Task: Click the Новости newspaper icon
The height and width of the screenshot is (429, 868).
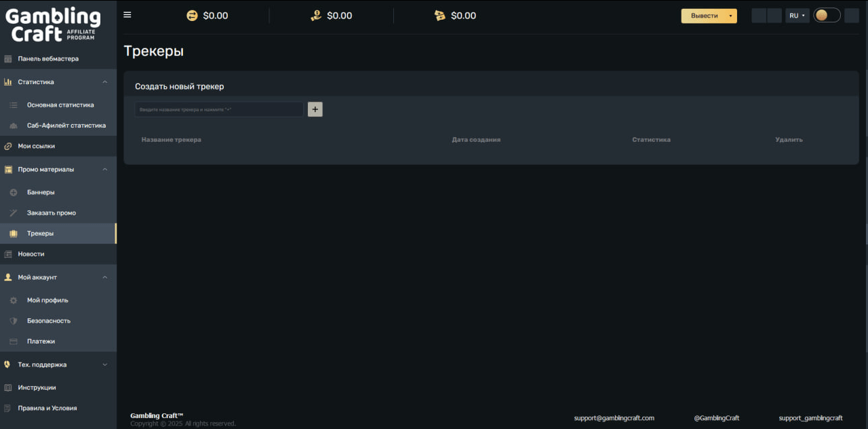Action: click(x=8, y=254)
